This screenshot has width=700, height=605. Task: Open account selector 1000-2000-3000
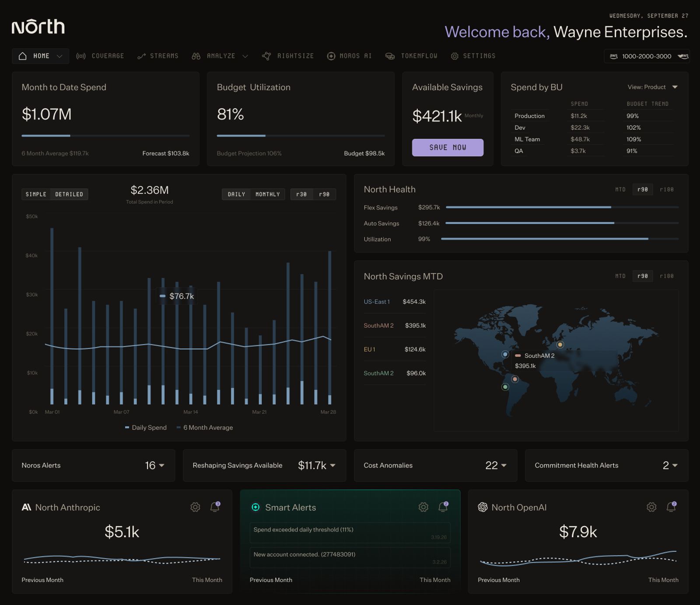click(647, 56)
